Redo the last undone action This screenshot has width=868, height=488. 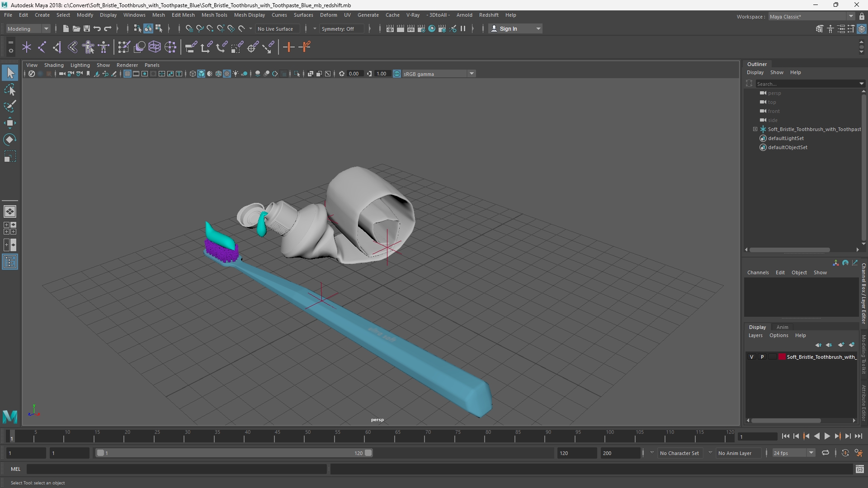point(108,28)
